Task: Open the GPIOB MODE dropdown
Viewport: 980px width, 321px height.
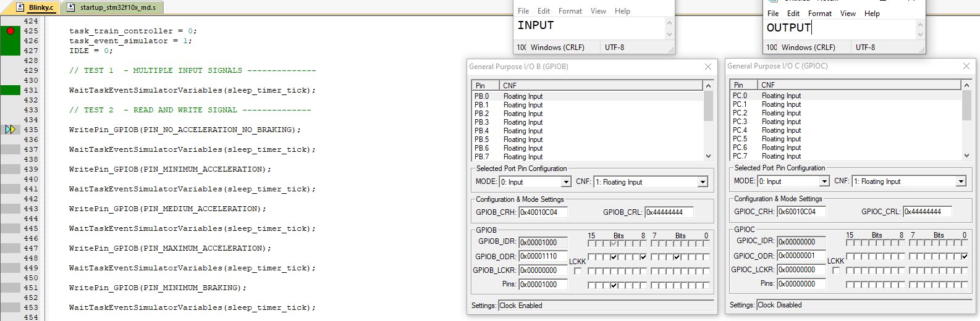Action: coord(566,182)
